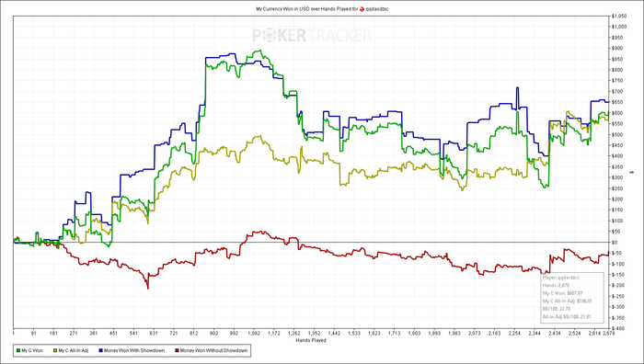Select the 'My C Won' legend label
Image resolution: width=644 pixels, height=364 pixels.
coord(32,350)
